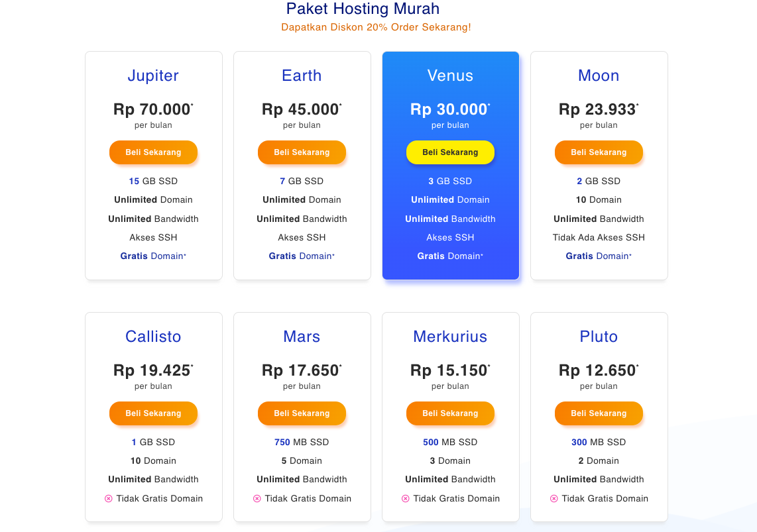Order the Callisto plan via Beli Sekarang

point(153,413)
